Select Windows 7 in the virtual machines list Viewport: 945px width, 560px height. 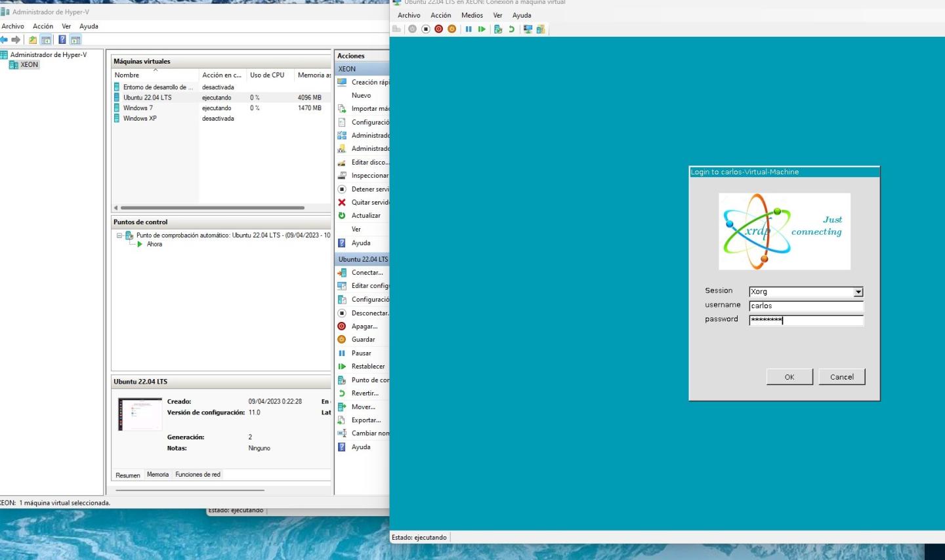click(x=138, y=108)
